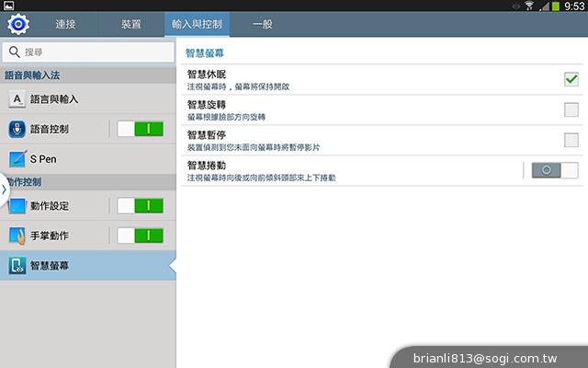Viewport: 588px width, 368px height.
Task: Expand the left edge side-panel arrow
Action: (4, 190)
